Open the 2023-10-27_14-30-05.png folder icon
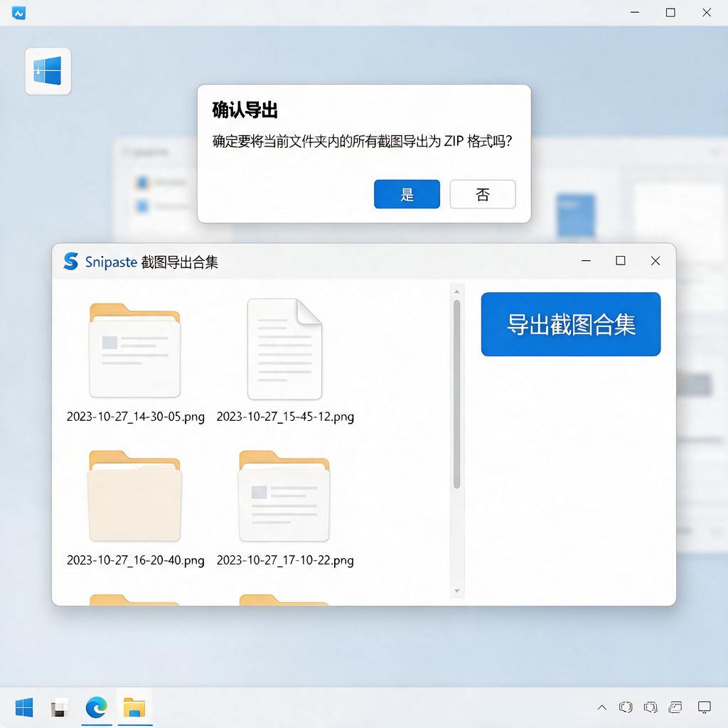This screenshot has width=728, height=728. (x=134, y=350)
